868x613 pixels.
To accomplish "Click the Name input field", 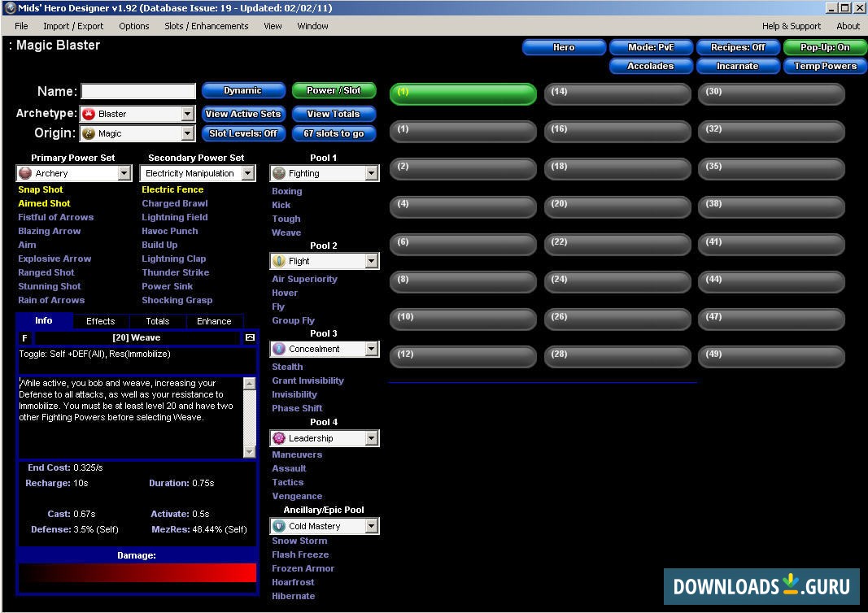I will click(x=138, y=91).
